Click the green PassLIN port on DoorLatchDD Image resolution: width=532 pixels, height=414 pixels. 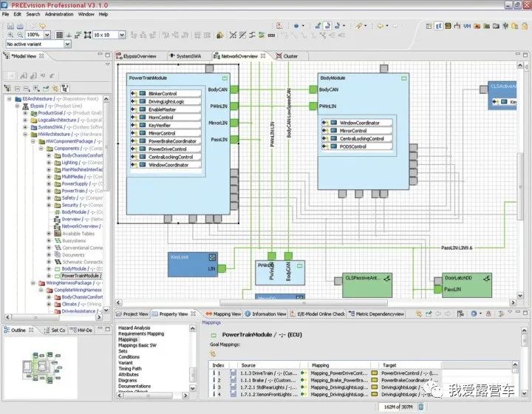(x=438, y=289)
